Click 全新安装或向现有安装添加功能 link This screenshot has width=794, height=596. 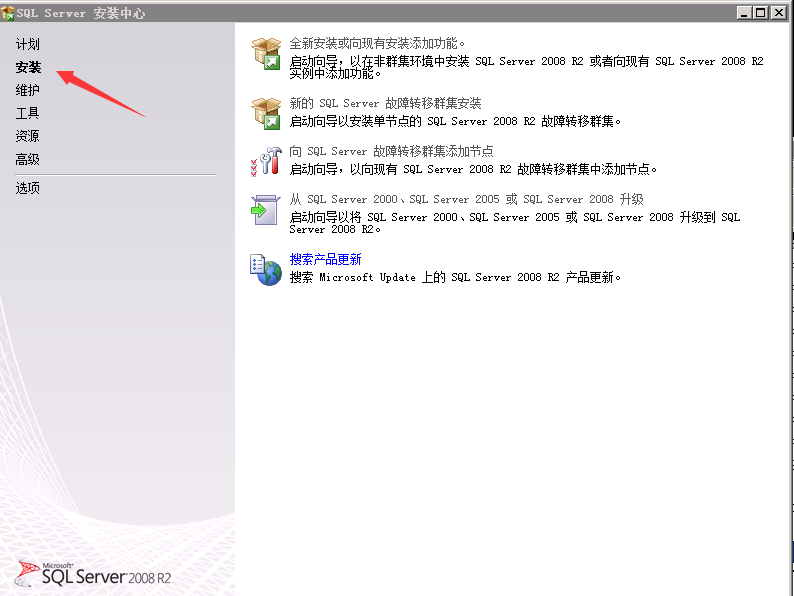[x=377, y=43]
